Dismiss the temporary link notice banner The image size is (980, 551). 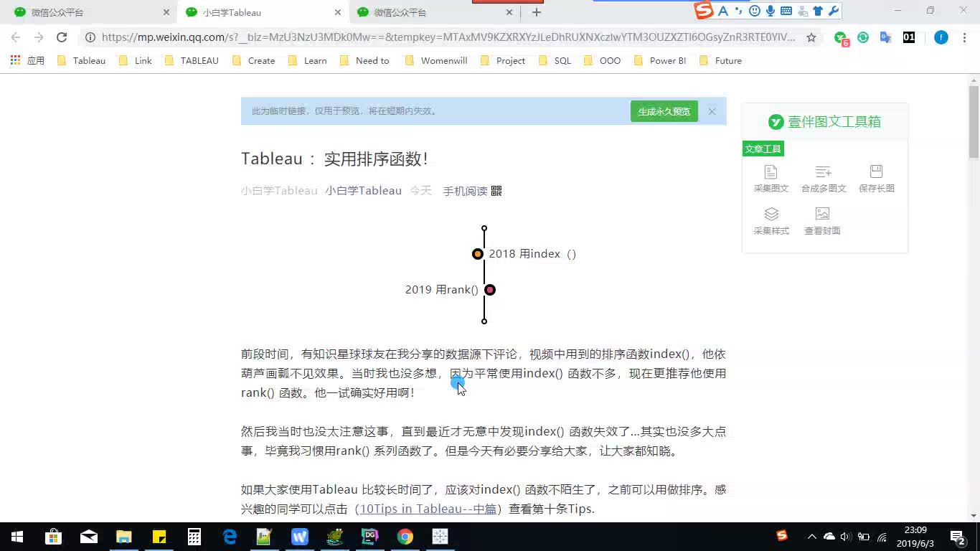click(712, 111)
